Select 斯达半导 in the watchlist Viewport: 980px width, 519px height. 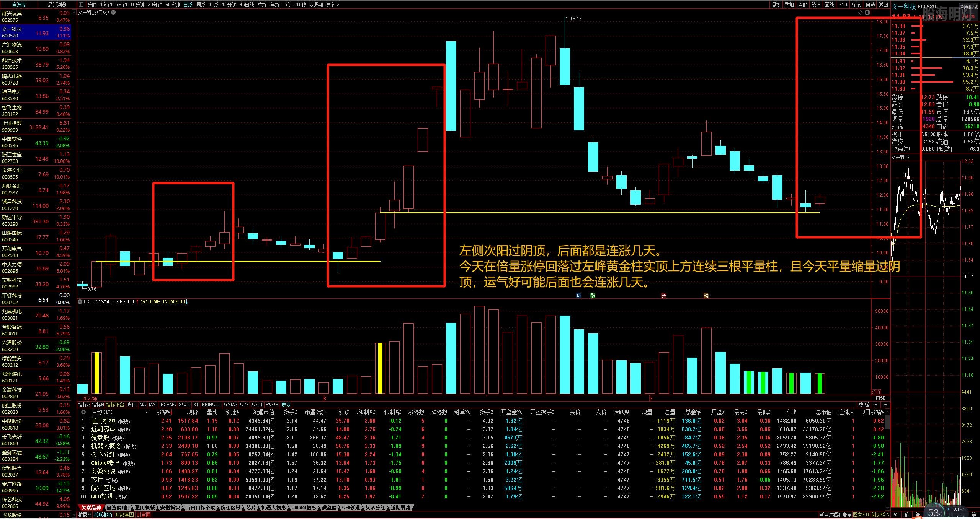coord(36,220)
